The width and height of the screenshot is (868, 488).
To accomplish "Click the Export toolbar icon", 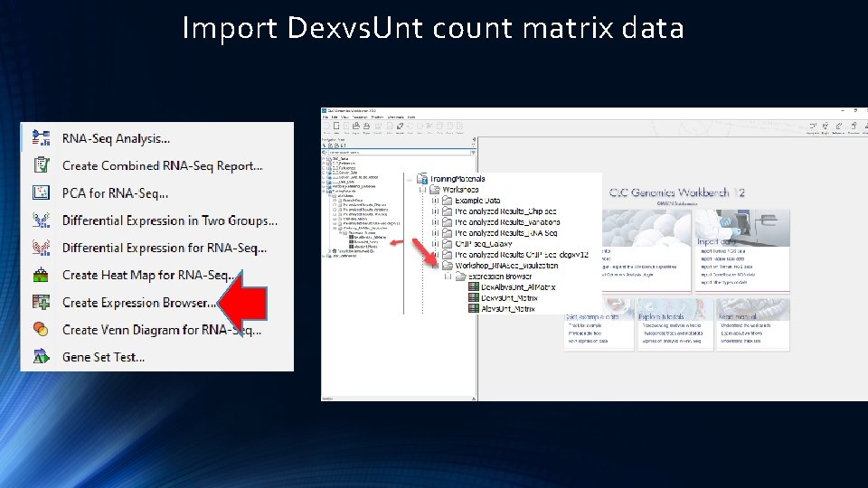I will (366, 127).
